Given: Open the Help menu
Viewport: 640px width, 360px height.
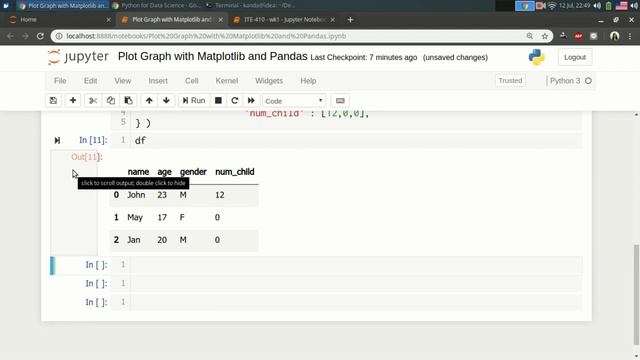Looking at the screenshot, I should point(308,81).
